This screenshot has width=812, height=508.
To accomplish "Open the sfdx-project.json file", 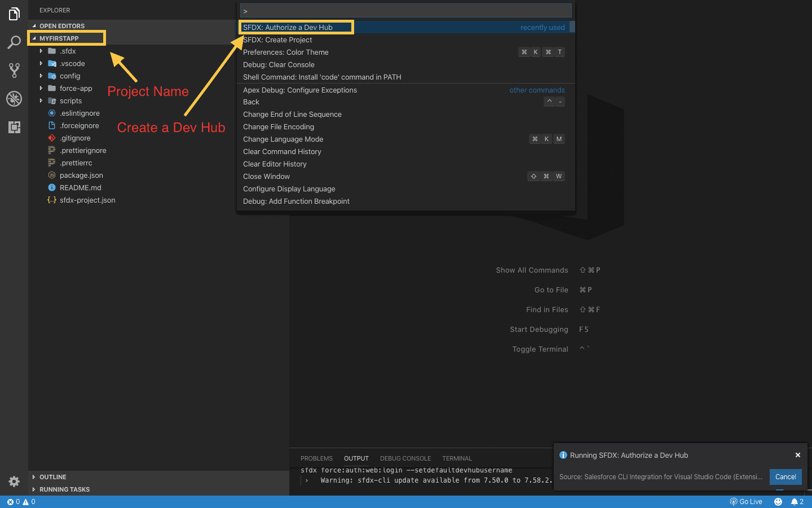I will (87, 200).
